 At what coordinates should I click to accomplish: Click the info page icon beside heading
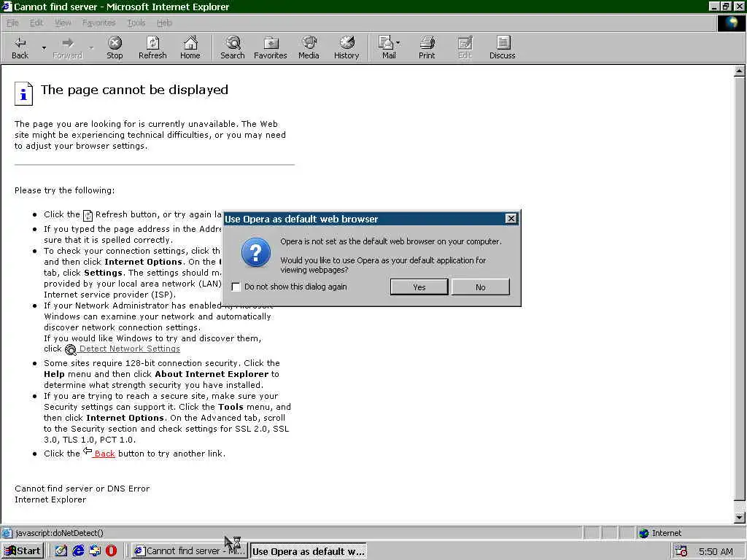[23, 93]
